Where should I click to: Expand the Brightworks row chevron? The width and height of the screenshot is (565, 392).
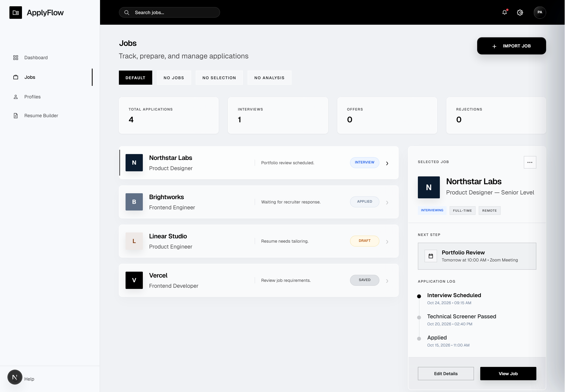click(x=387, y=203)
